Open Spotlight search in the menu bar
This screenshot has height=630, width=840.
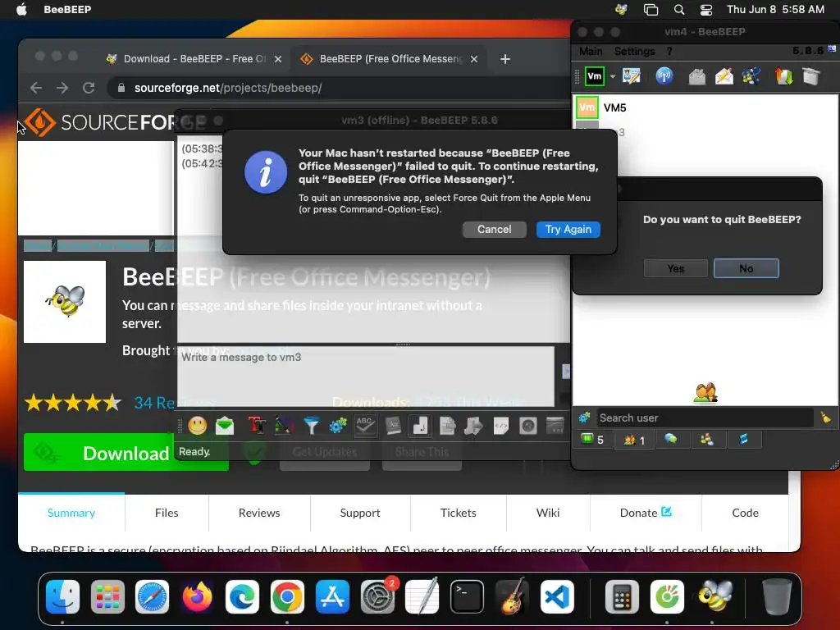678,10
